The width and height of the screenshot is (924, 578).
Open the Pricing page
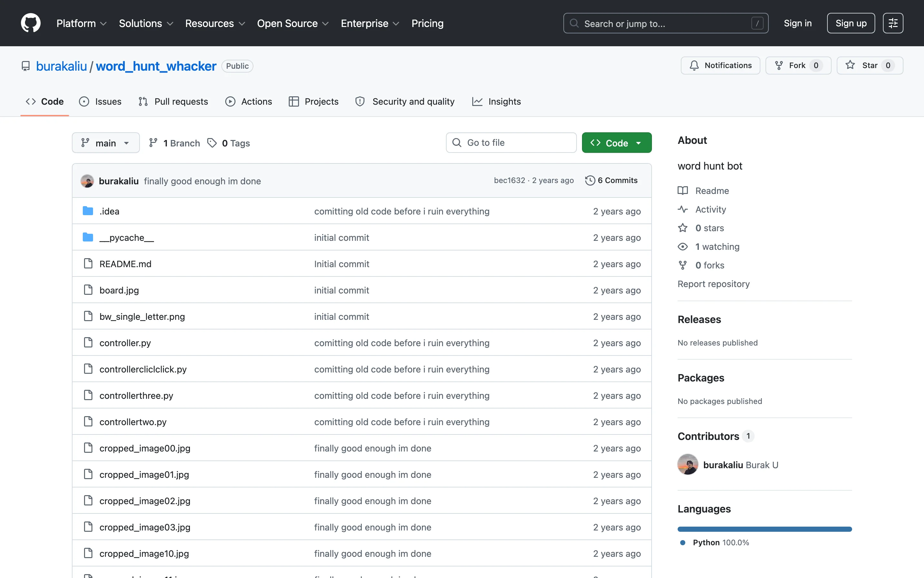(x=427, y=23)
